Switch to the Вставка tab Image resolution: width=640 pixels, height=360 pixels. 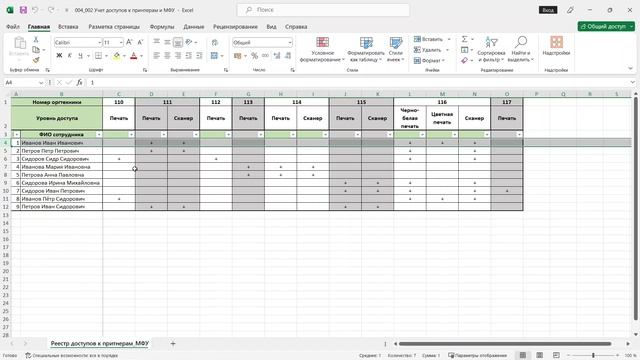click(x=68, y=27)
